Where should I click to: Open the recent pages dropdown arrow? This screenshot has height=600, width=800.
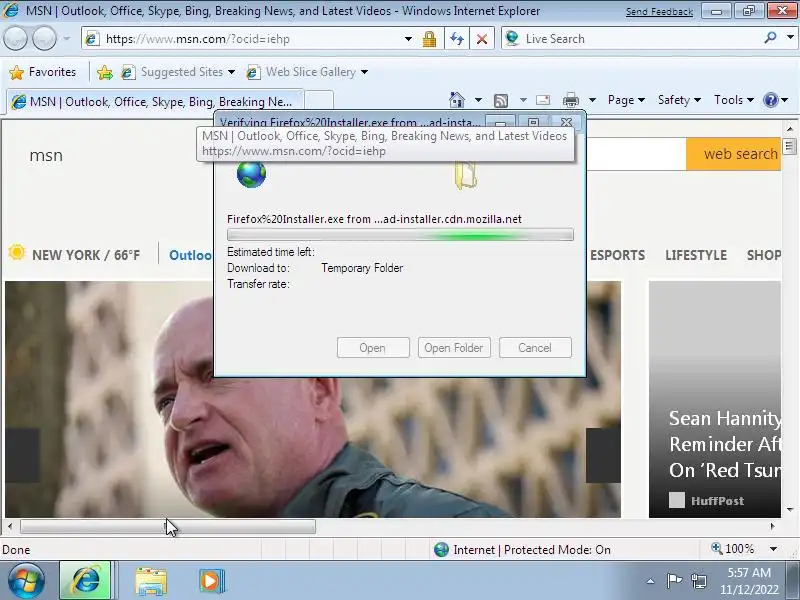[67, 38]
